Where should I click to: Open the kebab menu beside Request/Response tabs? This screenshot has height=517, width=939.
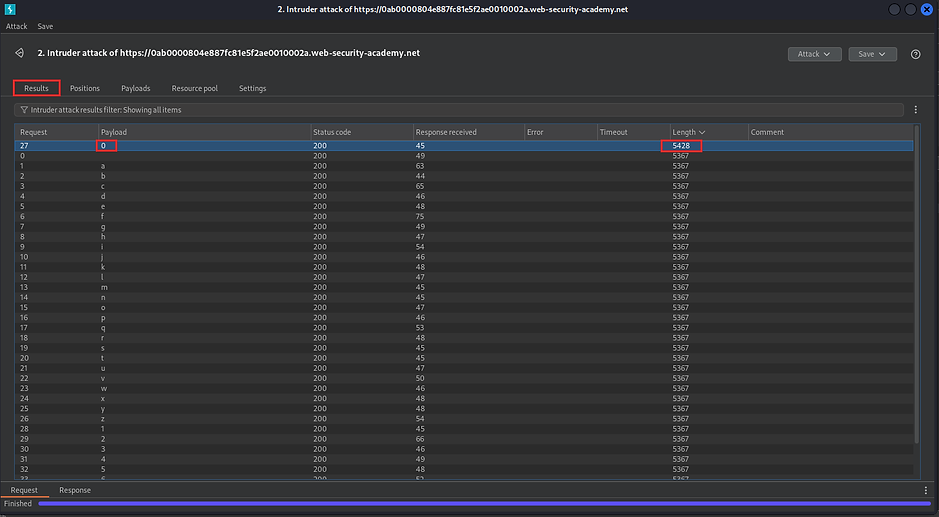925,490
